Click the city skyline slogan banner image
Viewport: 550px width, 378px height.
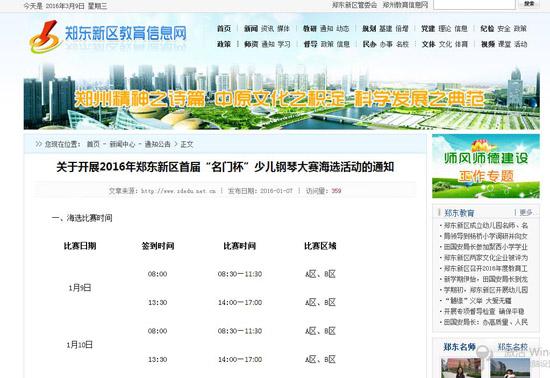point(282,97)
